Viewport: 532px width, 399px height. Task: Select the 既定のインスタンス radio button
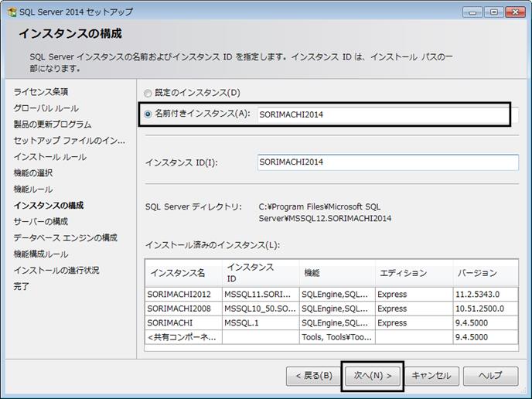point(148,93)
